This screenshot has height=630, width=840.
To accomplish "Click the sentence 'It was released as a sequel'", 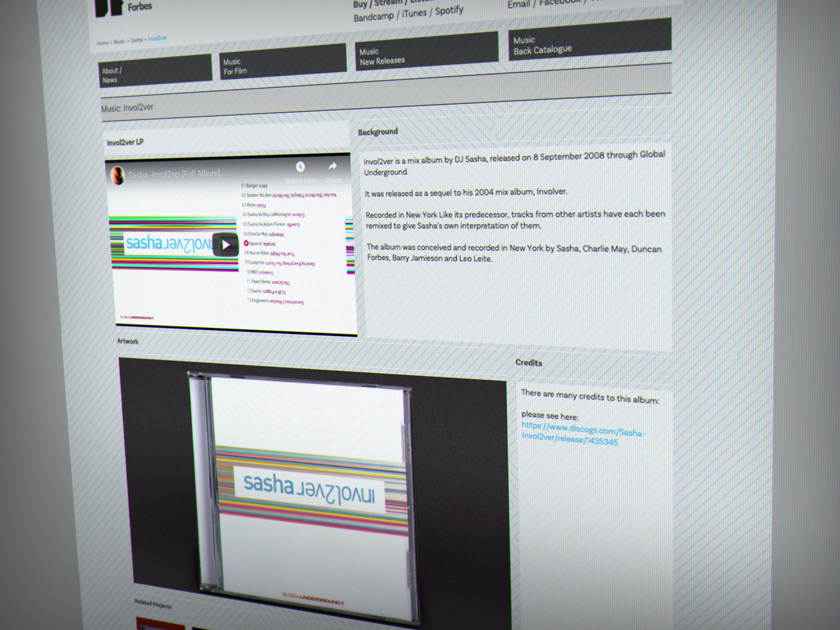I will pos(466,193).
